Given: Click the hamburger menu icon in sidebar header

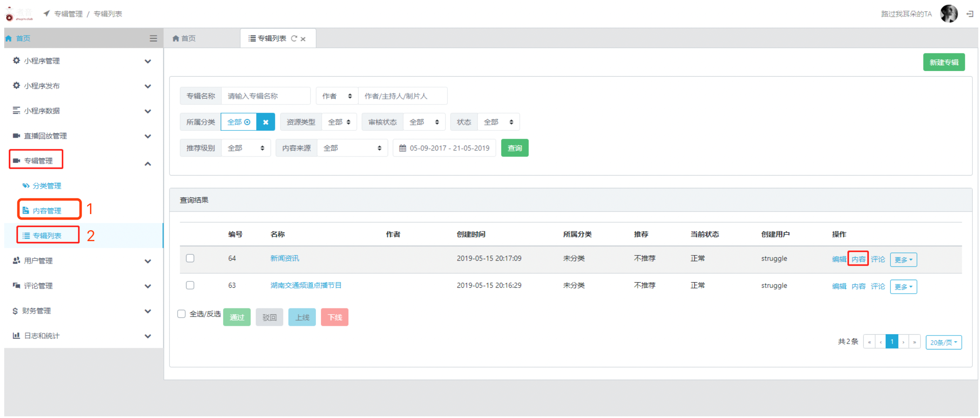Looking at the screenshot, I should [x=153, y=38].
